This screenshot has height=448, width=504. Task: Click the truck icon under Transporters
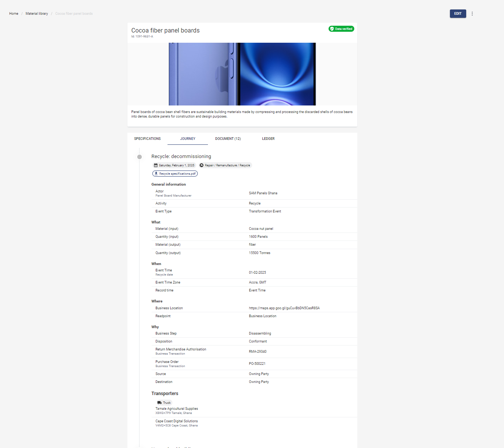160,403
